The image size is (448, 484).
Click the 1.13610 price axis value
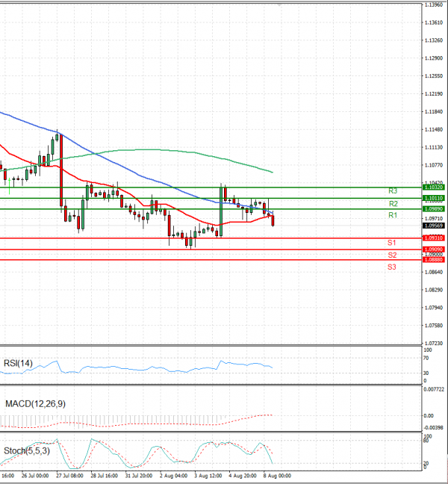[x=434, y=22]
